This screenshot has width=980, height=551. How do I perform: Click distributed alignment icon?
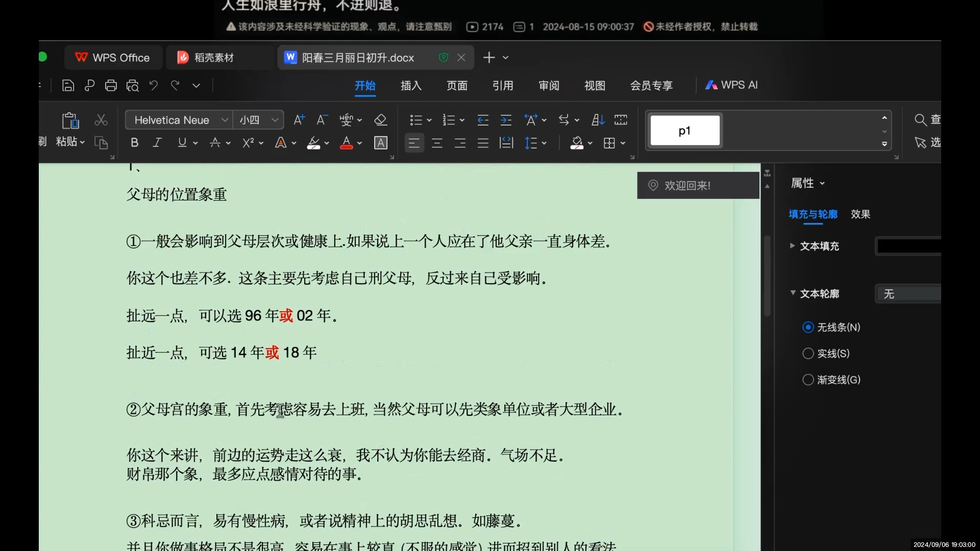506,143
